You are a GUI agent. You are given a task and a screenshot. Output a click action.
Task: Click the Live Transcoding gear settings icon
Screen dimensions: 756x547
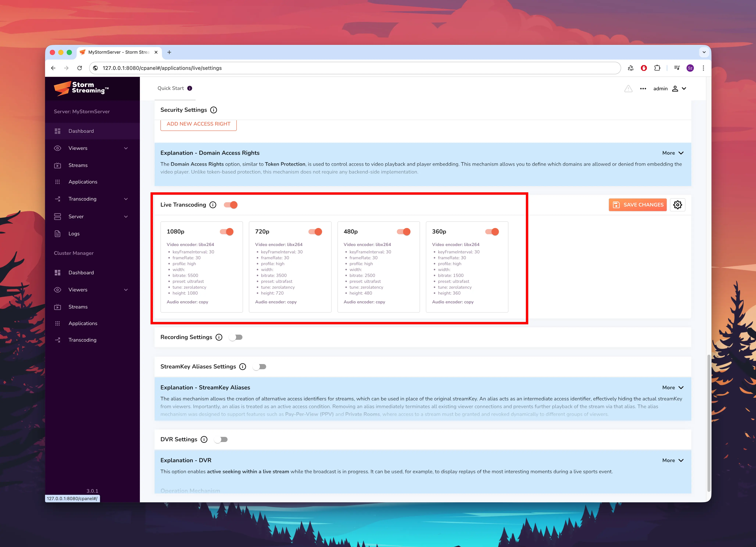[677, 205]
